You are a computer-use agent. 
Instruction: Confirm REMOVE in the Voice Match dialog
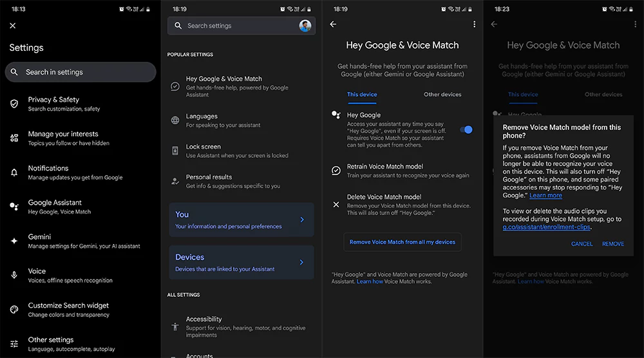pyautogui.click(x=613, y=244)
